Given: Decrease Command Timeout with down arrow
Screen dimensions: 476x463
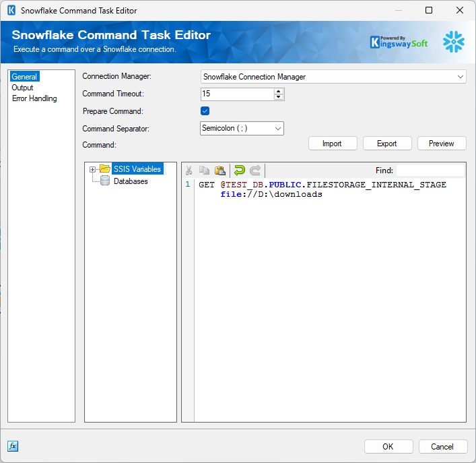Looking at the screenshot, I should click(278, 97).
